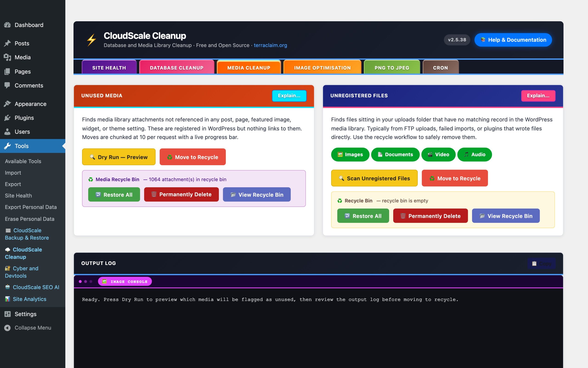Click the Appearance brush icon

(7, 104)
